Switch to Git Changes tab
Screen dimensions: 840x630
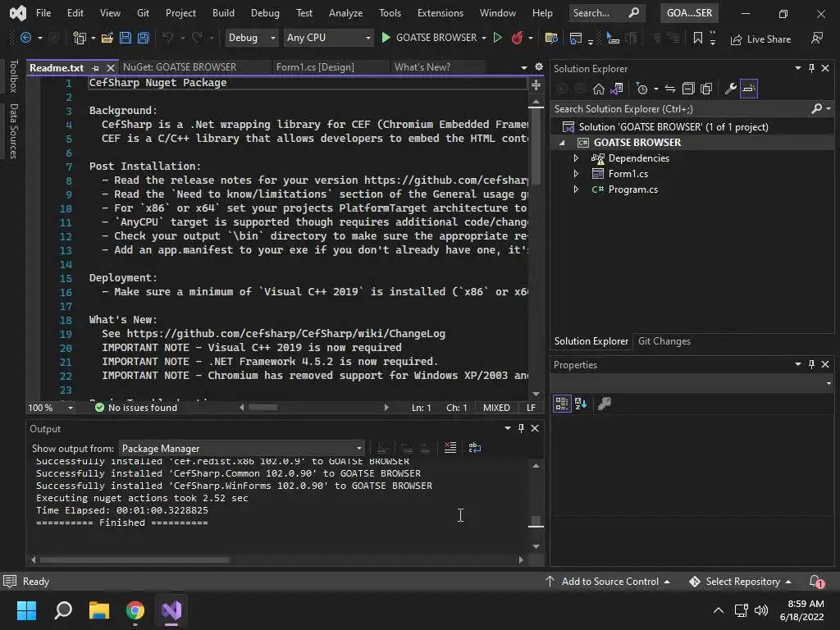pos(664,341)
